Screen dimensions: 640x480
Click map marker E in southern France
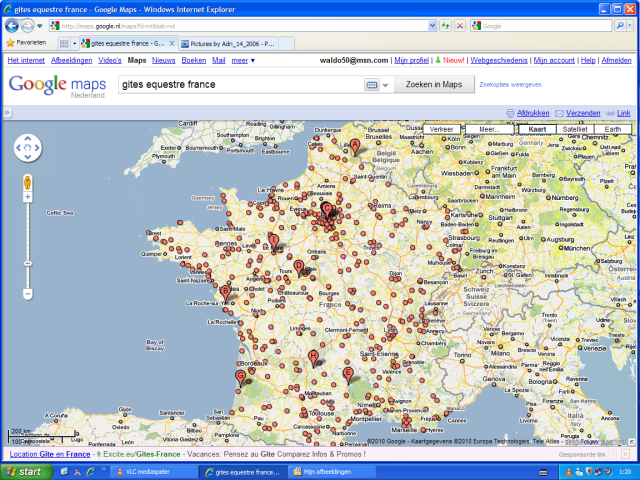coord(348,374)
